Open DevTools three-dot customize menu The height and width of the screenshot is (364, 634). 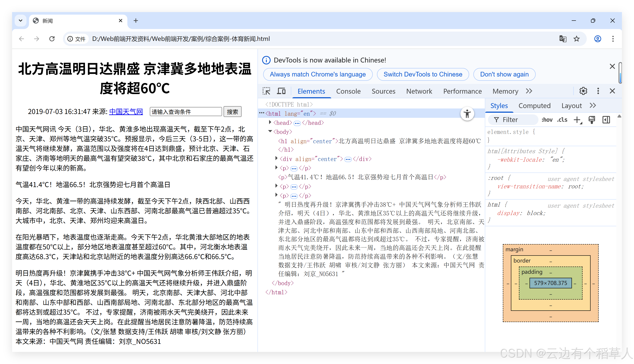(x=598, y=91)
